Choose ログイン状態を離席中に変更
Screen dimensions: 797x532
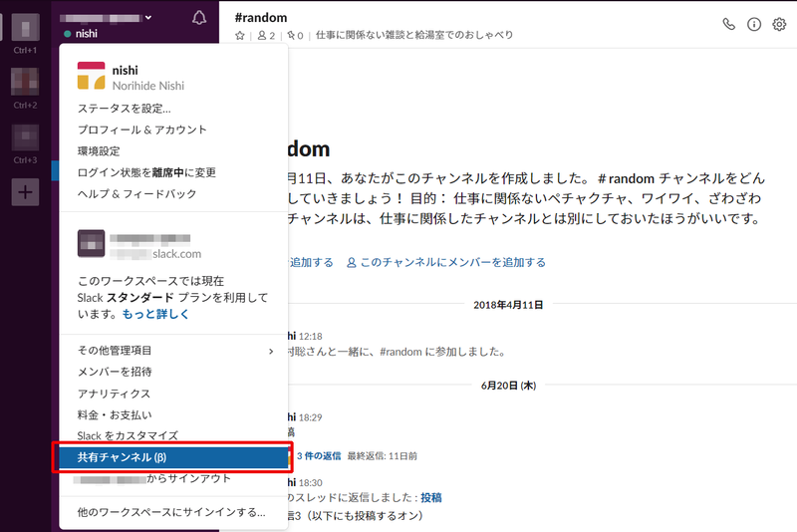pos(146,172)
